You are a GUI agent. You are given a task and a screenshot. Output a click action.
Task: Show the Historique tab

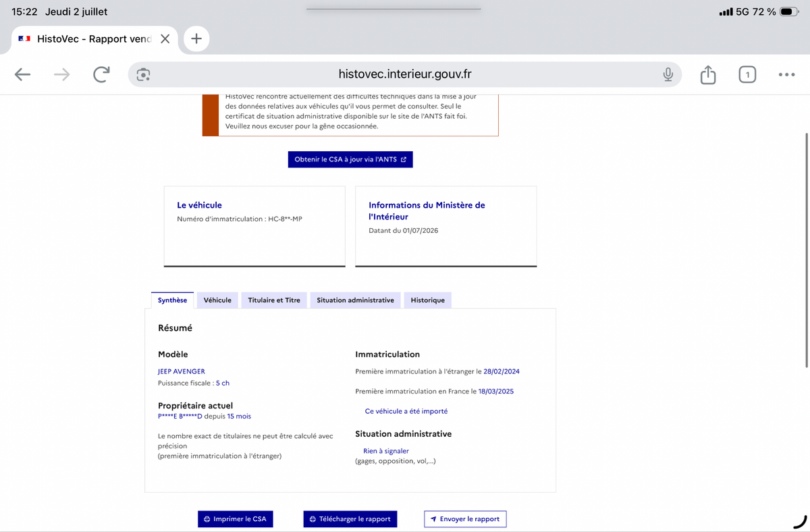[427, 300]
